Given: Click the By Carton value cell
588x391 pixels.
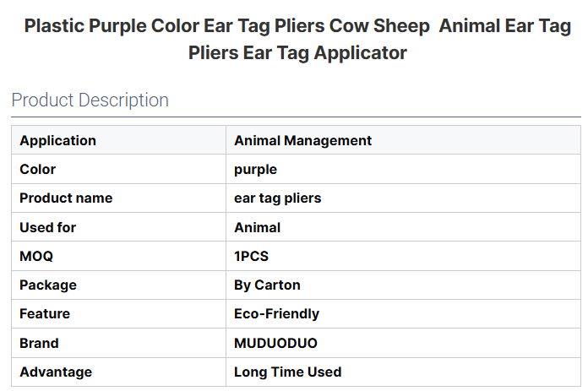Looking at the screenshot, I should (x=267, y=285).
